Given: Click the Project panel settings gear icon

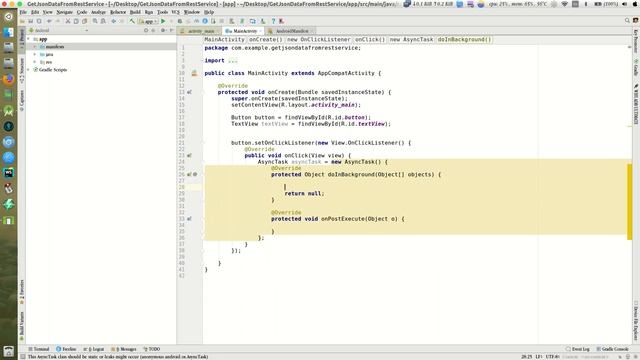Looking at the screenshot, I should [163, 30].
